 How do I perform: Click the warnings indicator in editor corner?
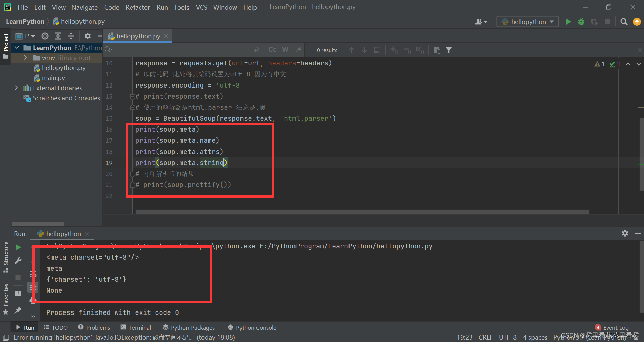(x=600, y=64)
